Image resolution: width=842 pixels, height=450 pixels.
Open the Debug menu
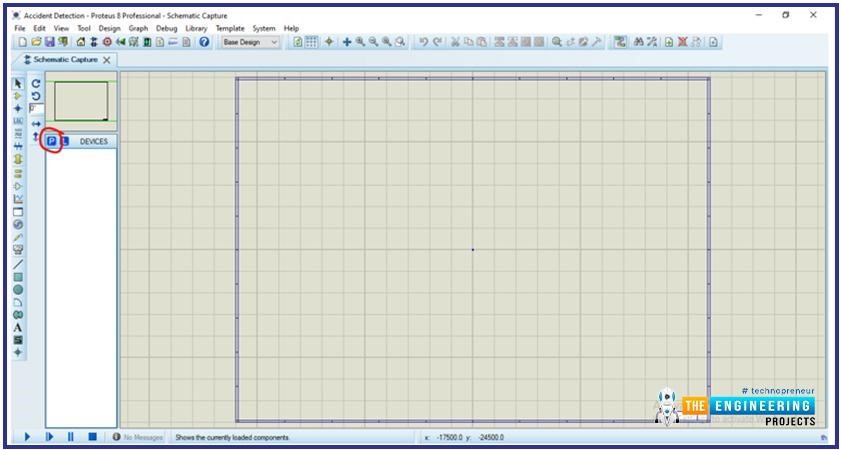click(x=166, y=28)
